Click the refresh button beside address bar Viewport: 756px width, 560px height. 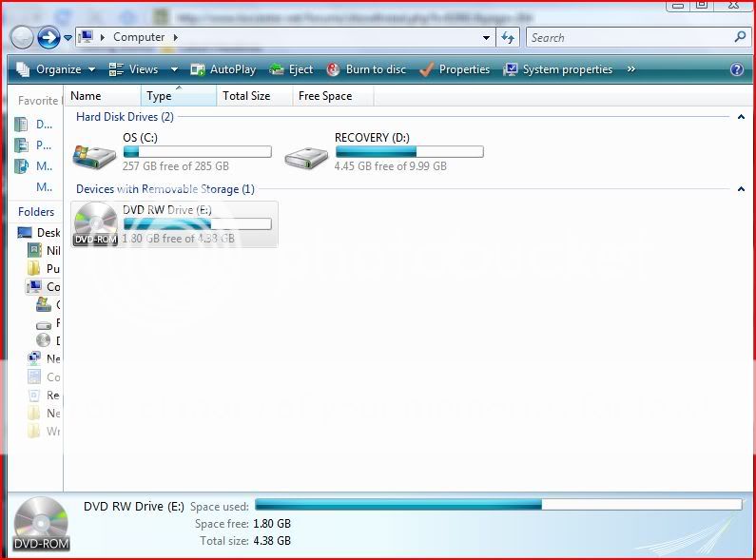pos(508,38)
